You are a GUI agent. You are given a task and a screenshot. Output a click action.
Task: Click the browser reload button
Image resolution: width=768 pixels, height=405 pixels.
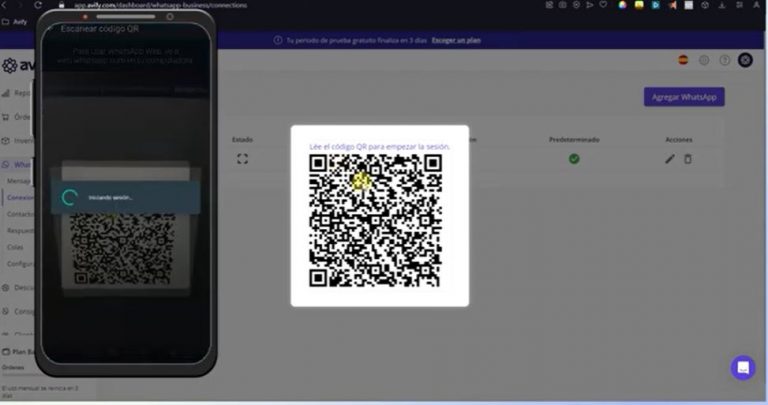[38, 5]
